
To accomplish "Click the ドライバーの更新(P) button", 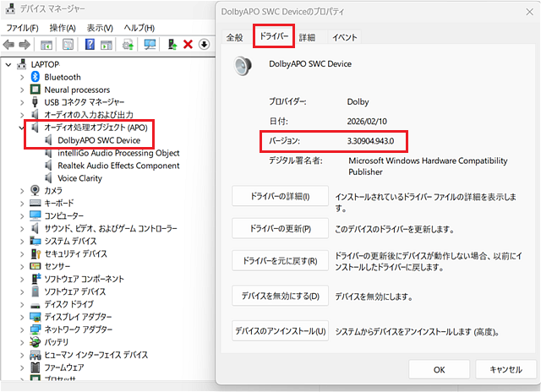I will pos(280,228).
